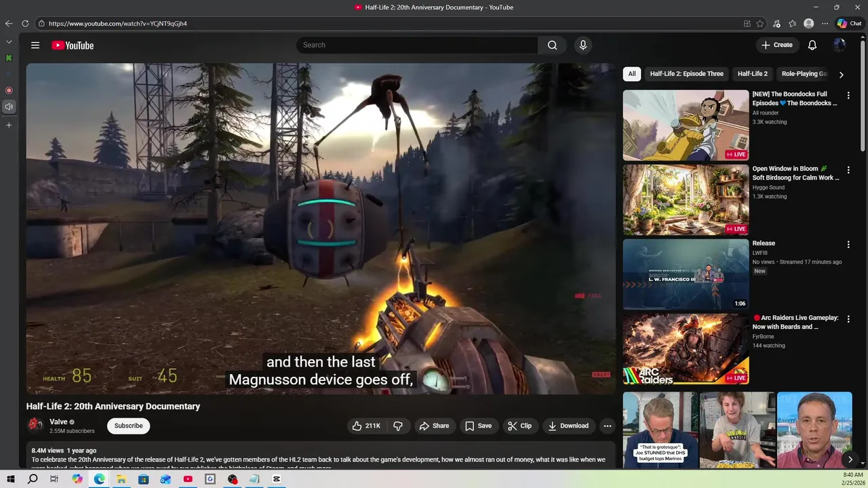Open Edge settings and more menu
868x488 pixels.
825,23
